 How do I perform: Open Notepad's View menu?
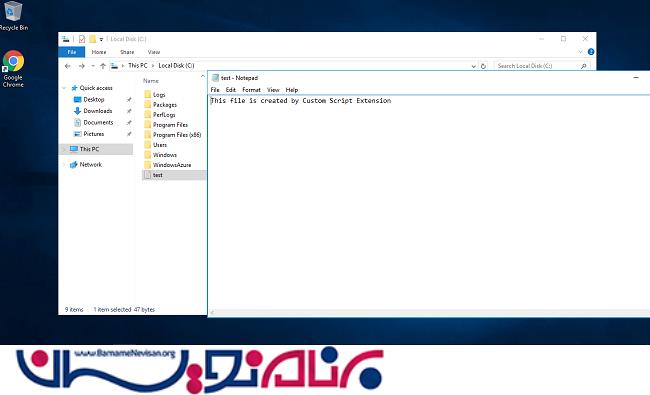pos(273,90)
